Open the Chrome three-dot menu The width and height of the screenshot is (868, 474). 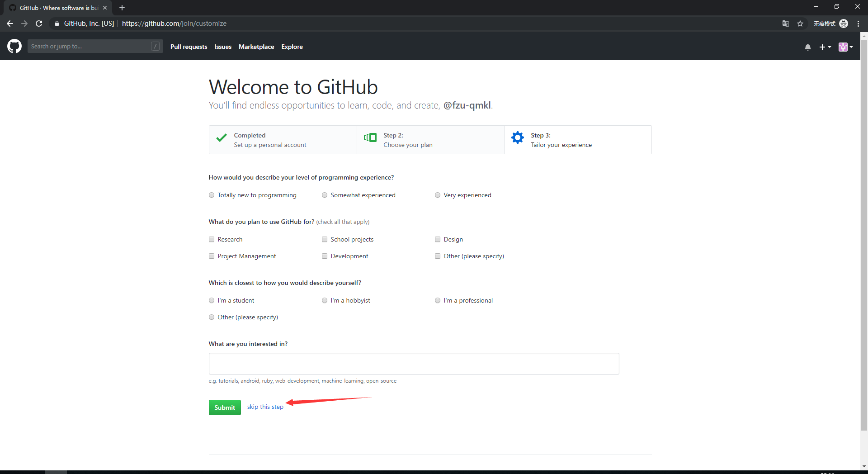(858, 24)
